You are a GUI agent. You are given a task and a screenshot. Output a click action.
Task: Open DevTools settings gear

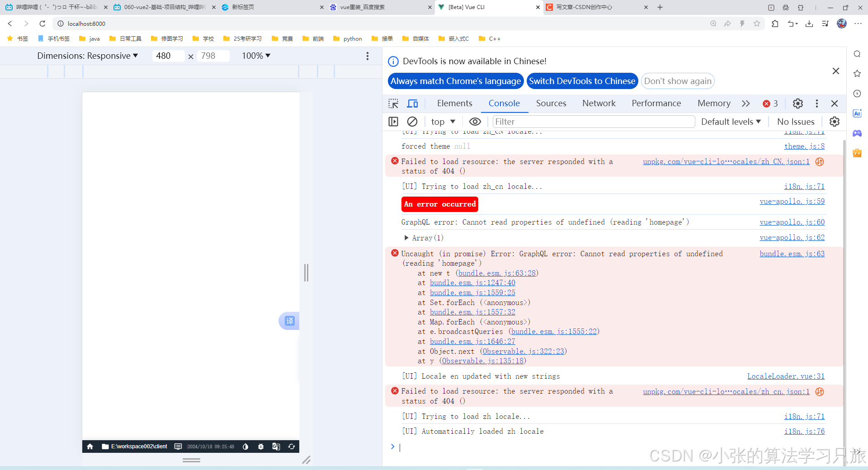(797, 103)
